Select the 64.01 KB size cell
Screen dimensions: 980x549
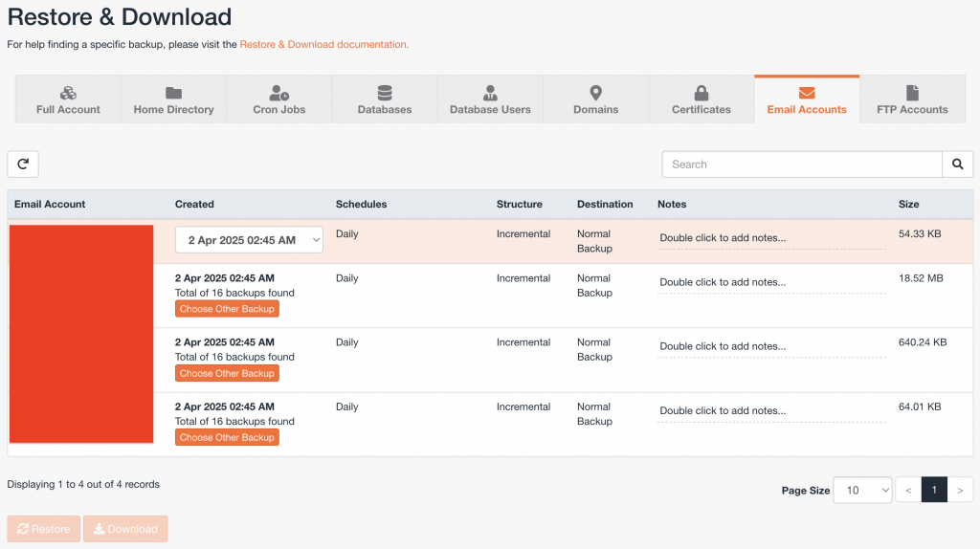pos(920,407)
